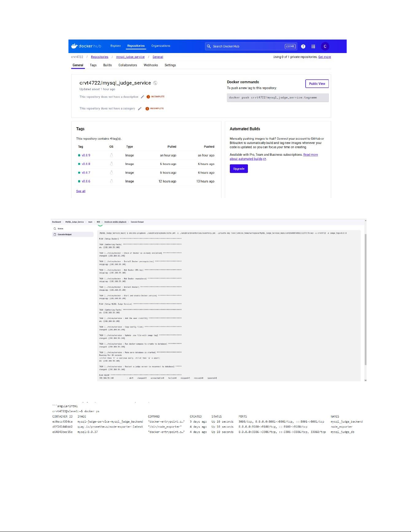The width and height of the screenshot is (411, 532).
Task: Click the Public View button
Action: click(317, 84)
